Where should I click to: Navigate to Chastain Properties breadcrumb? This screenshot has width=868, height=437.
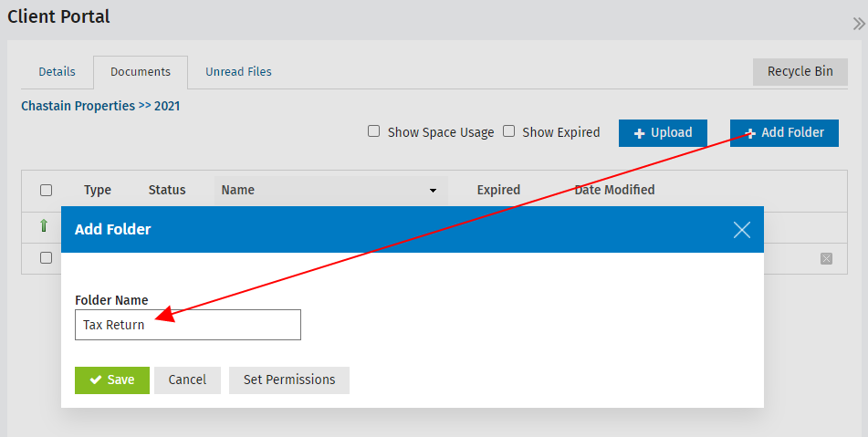click(78, 106)
